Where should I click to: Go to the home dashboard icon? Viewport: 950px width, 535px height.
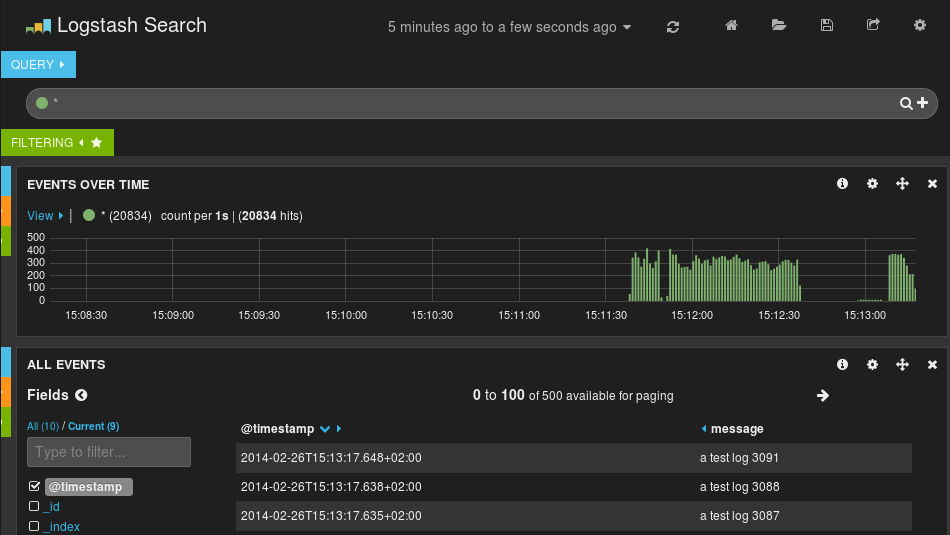click(731, 25)
